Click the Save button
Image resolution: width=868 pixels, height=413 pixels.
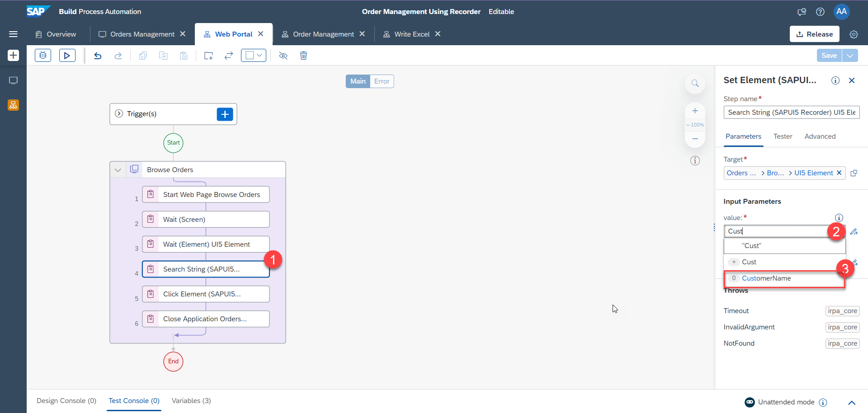829,56
